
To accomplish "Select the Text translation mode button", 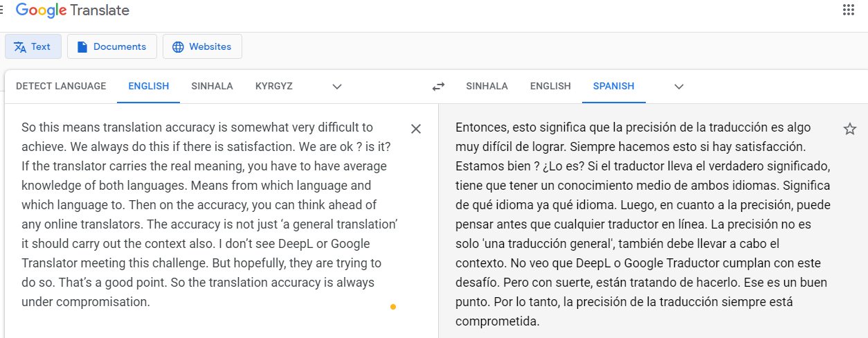I will click(x=33, y=46).
